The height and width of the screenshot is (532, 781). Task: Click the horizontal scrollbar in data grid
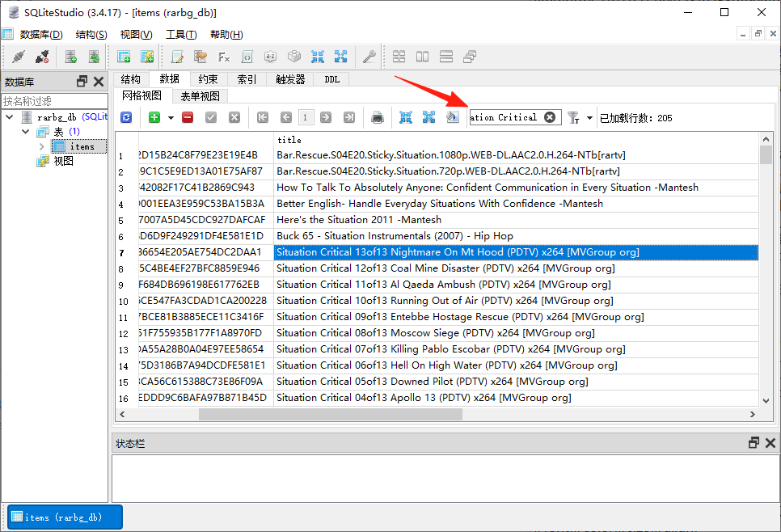330,414
